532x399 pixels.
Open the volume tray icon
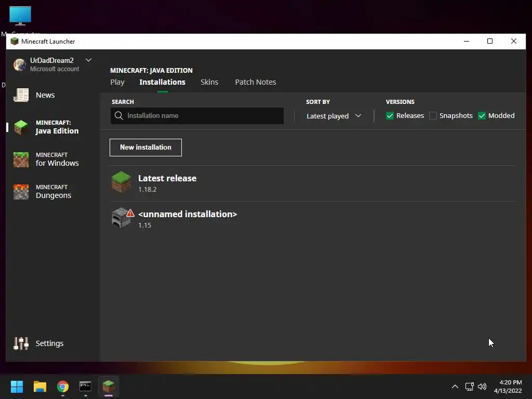pos(482,387)
